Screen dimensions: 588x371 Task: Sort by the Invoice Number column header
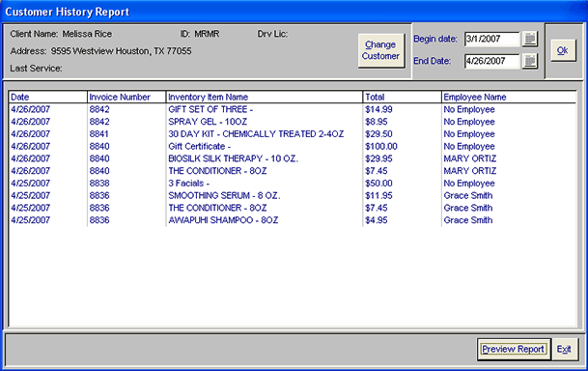[x=126, y=98]
